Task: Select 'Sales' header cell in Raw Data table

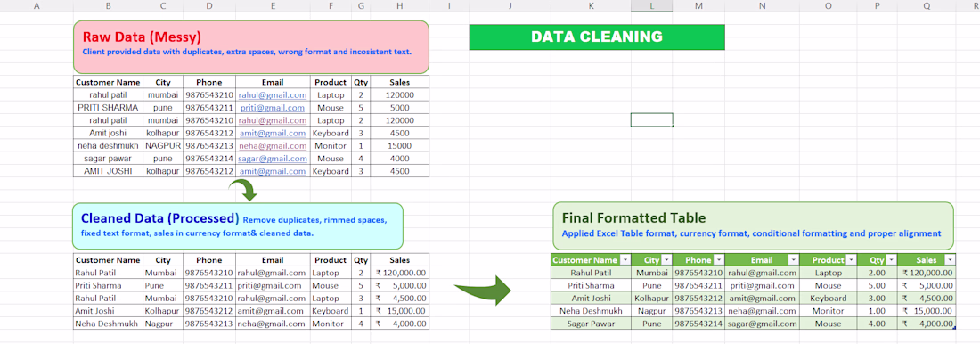Action: click(399, 82)
